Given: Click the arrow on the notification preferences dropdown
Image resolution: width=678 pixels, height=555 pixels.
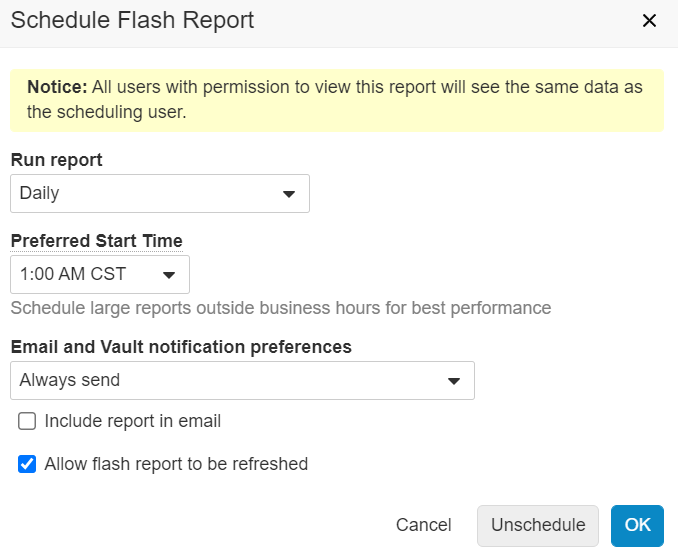Looking at the screenshot, I should point(454,381).
